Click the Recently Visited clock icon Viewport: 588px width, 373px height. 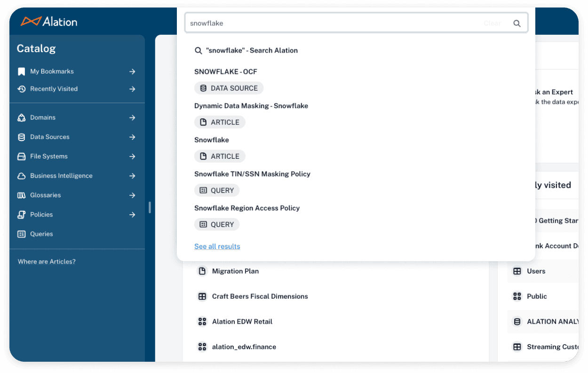21,89
